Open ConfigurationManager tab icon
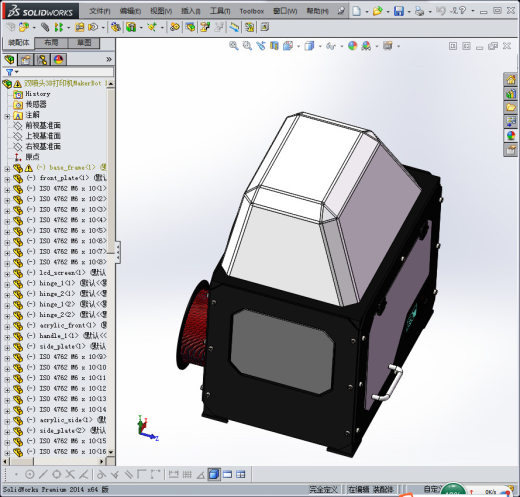This screenshot has width=520, height=497. pyautogui.click(x=42, y=60)
